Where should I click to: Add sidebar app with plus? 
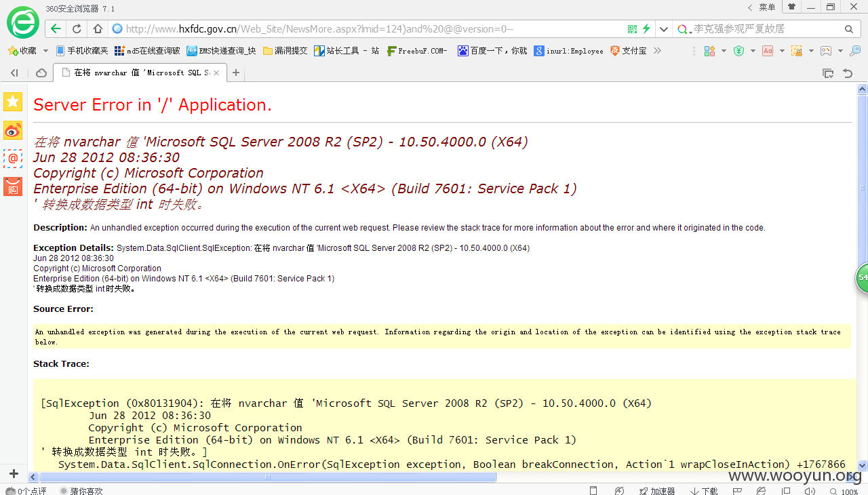13,473
